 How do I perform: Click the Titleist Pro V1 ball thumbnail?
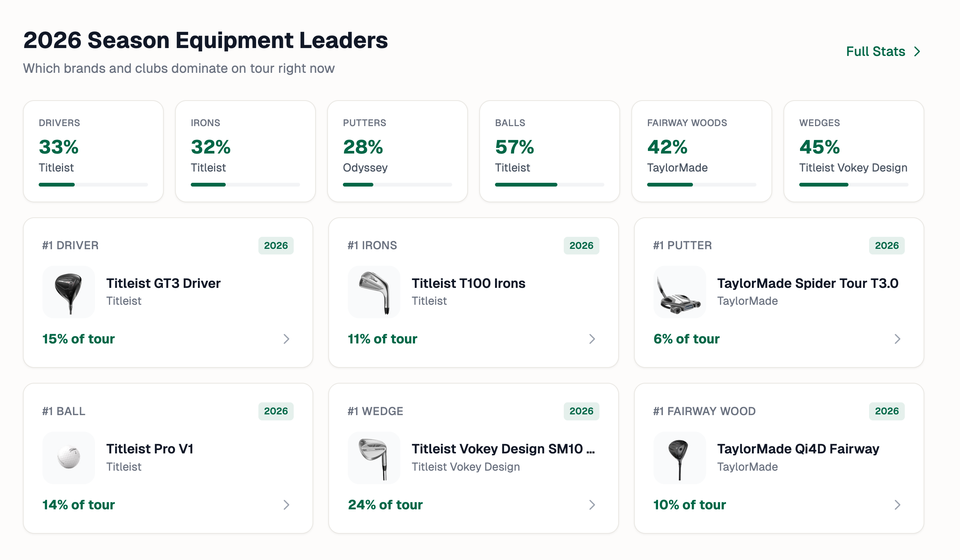(x=69, y=458)
